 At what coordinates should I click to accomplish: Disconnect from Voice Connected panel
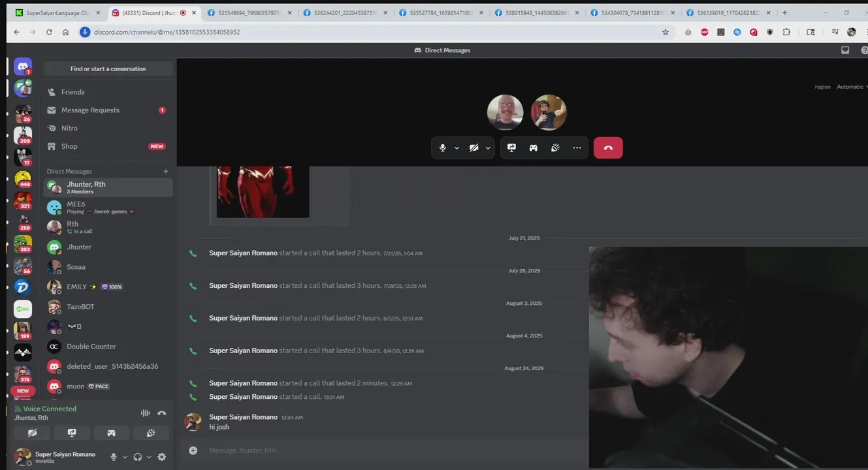coord(162,413)
